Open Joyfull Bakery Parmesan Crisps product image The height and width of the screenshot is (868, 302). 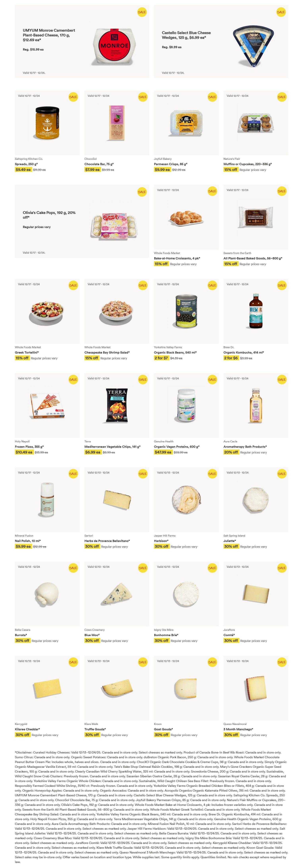click(x=186, y=123)
